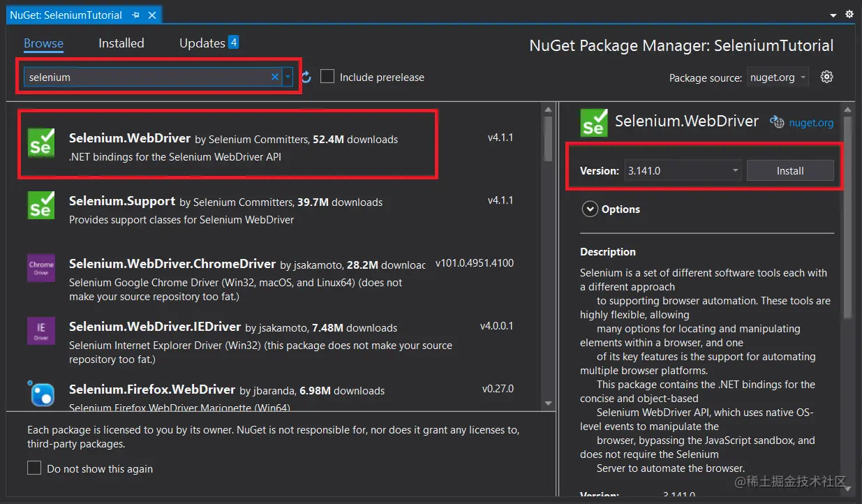Viewport: 862px width, 504px height.
Task: Click the Selenium.WebDriver.ChromeDriver package icon
Action: pos(41,267)
